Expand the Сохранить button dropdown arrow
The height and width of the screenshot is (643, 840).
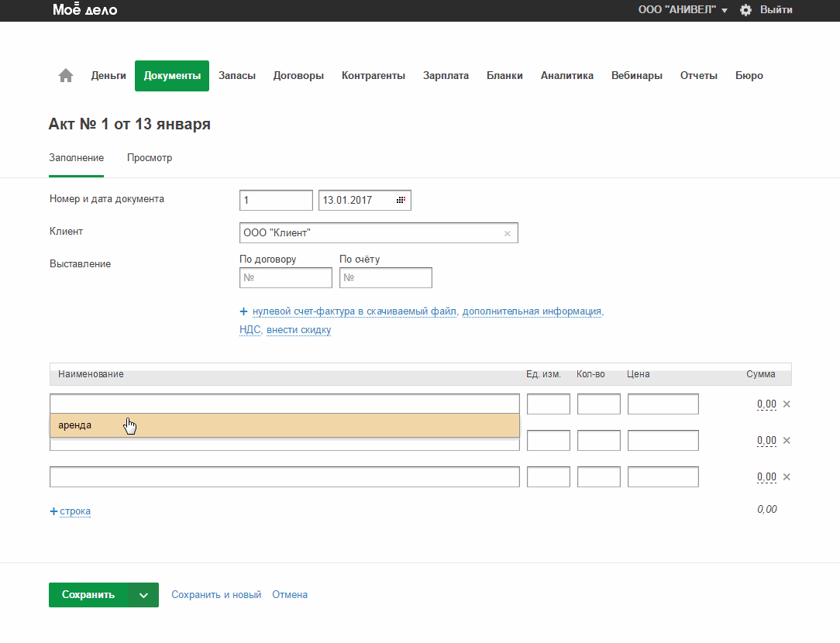143,595
